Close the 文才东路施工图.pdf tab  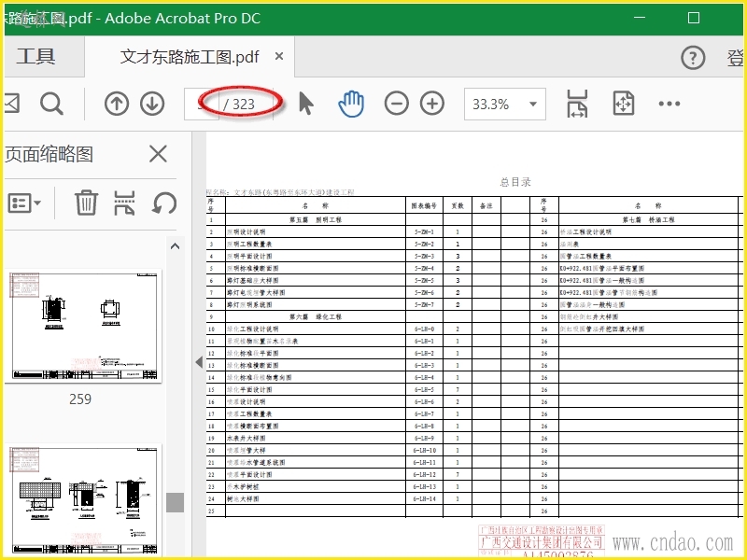coord(279,56)
